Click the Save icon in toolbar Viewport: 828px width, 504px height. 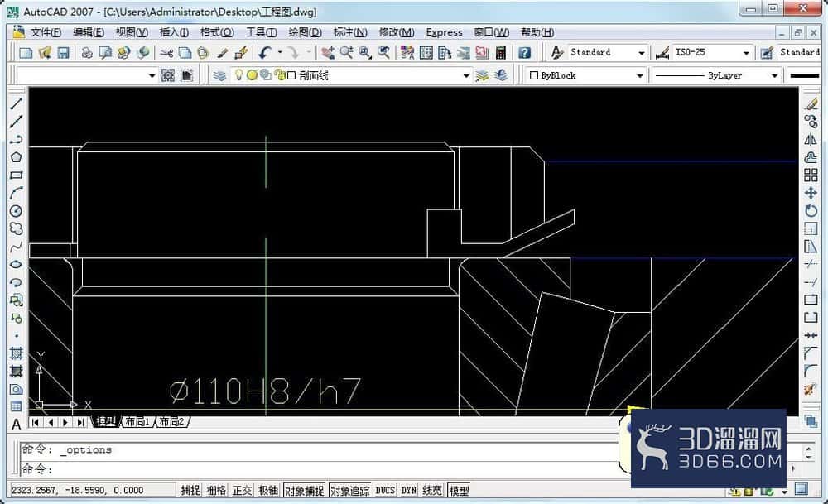tap(64, 53)
